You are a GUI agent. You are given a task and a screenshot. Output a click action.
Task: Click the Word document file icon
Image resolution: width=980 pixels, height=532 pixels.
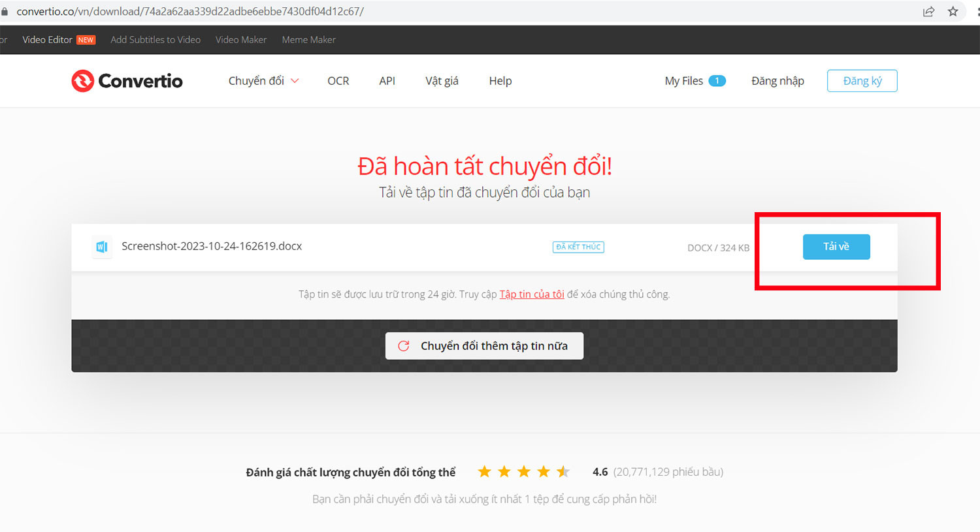(x=101, y=247)
